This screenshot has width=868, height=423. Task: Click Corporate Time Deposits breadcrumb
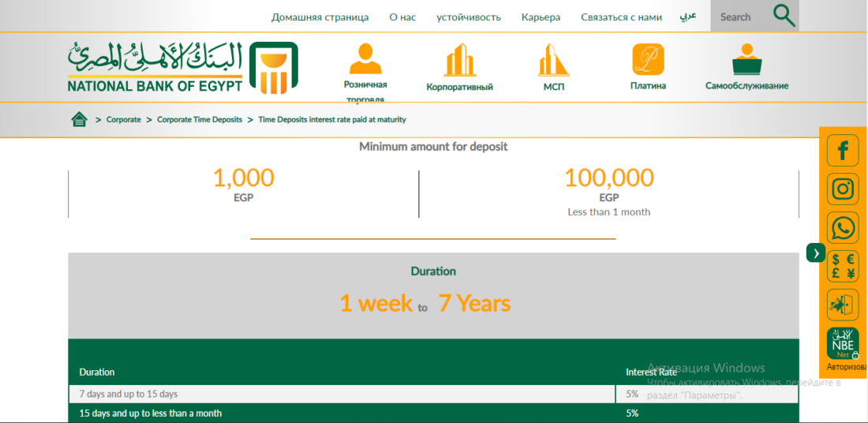(199, 120)
